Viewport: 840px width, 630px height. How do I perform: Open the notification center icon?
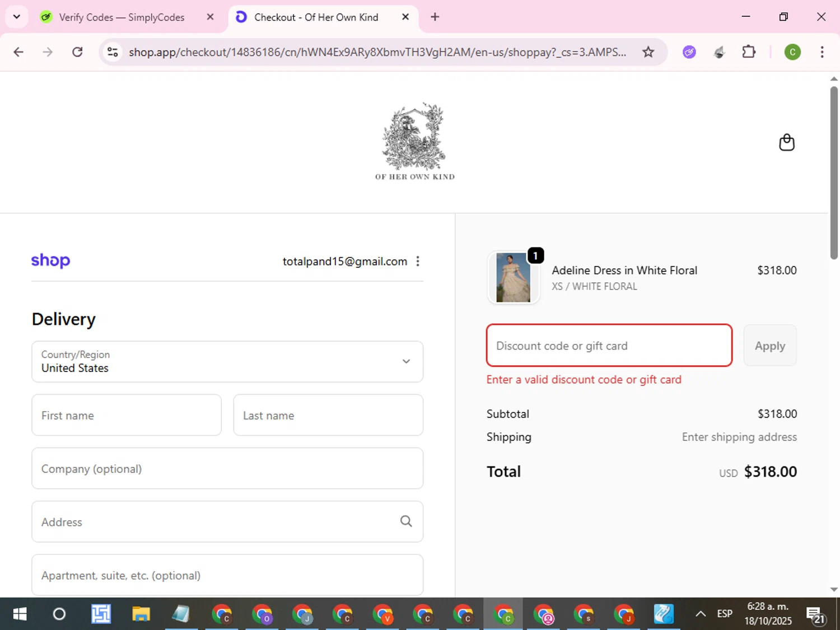click(x=815, y=614)
